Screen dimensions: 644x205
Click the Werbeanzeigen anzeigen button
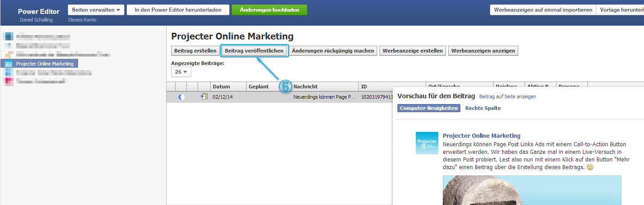pyautogui.click(x=483, y=51)
